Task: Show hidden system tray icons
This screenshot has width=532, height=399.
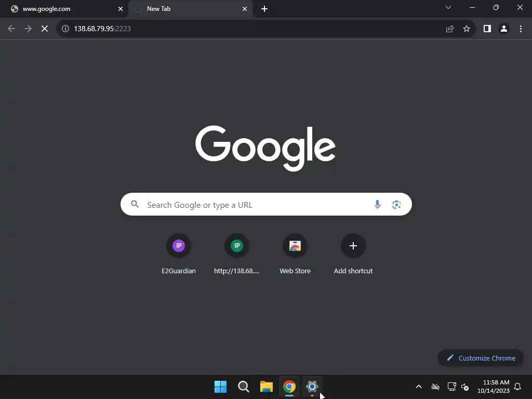Action: pos(419,387)
